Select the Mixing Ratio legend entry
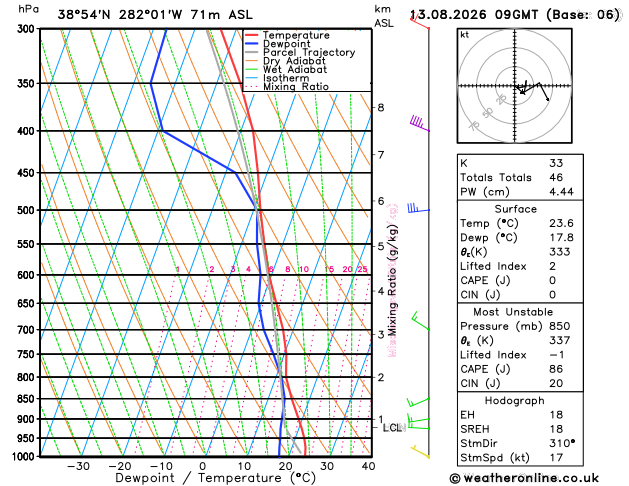The height and width of the screenshot is (486, 629). [x=287, y=87]
